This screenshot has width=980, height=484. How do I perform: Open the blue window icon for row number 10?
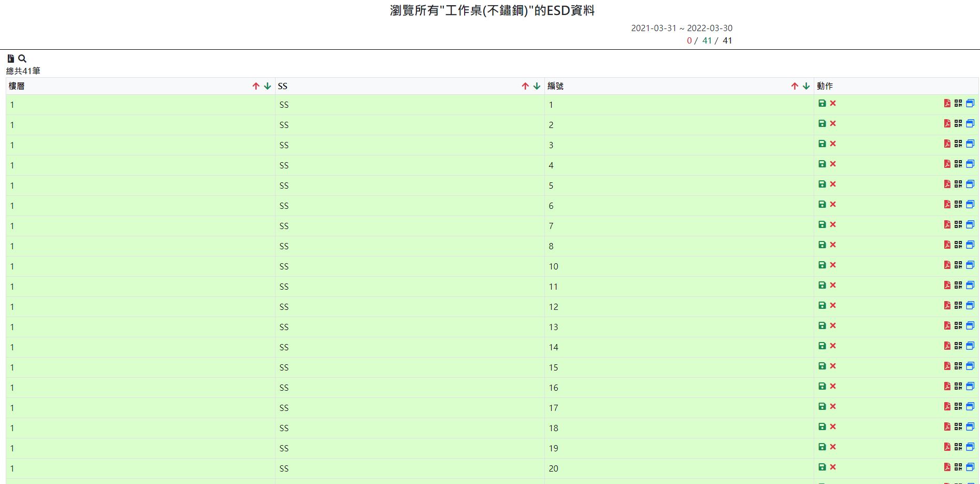[x=970, y=265]
